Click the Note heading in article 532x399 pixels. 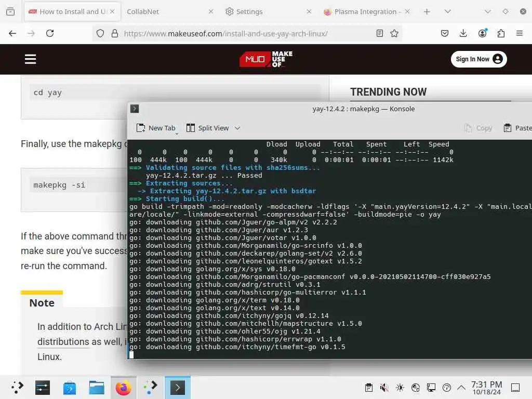(42, 303)
